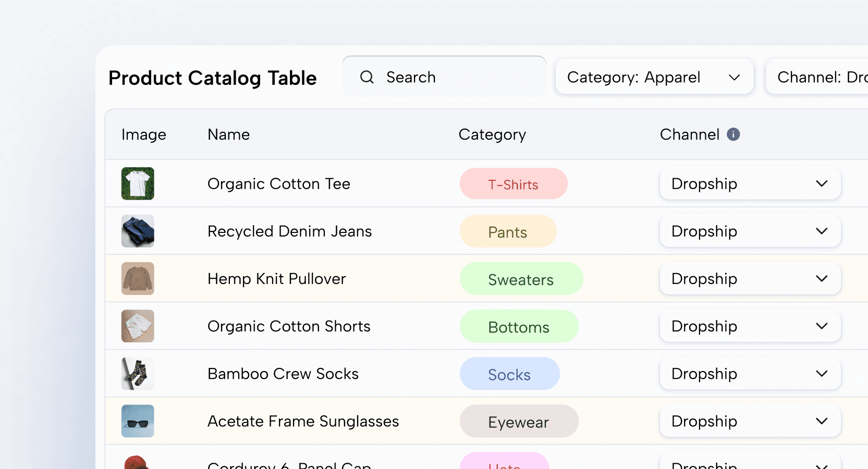Open channel selector for Bamboo Crew Socks
The height and width of the screenshot is (469, 868).
coord(750,374)
